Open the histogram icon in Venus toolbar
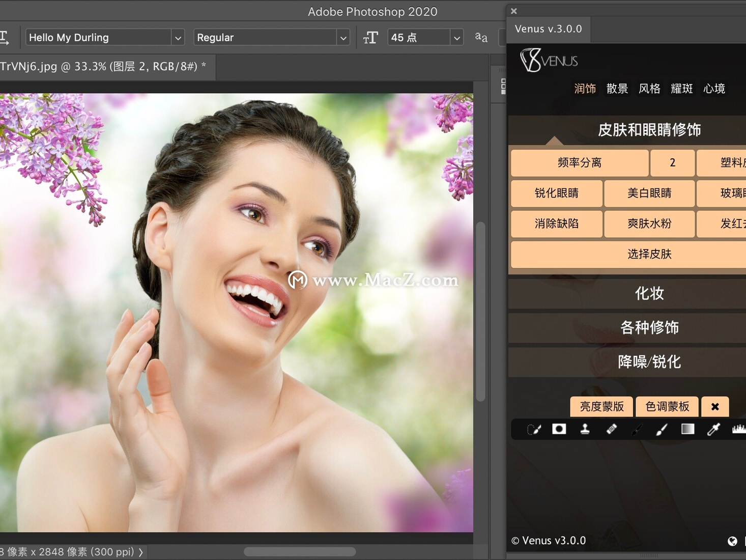Viewport: 746px width, 560px height. pos(739,429)
